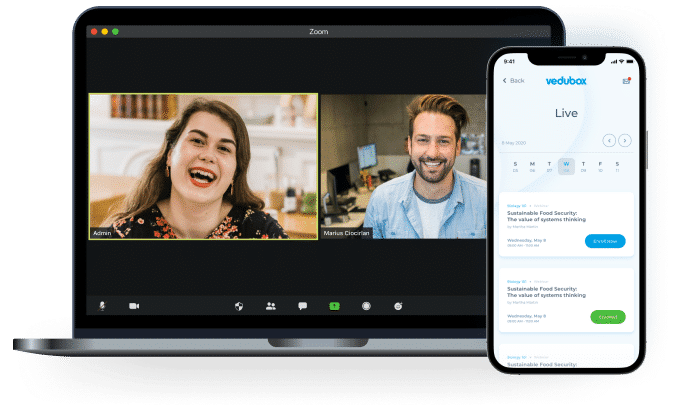Select the Admin video tile
This screenshot has height=408, width=673.
pos(203,166)
